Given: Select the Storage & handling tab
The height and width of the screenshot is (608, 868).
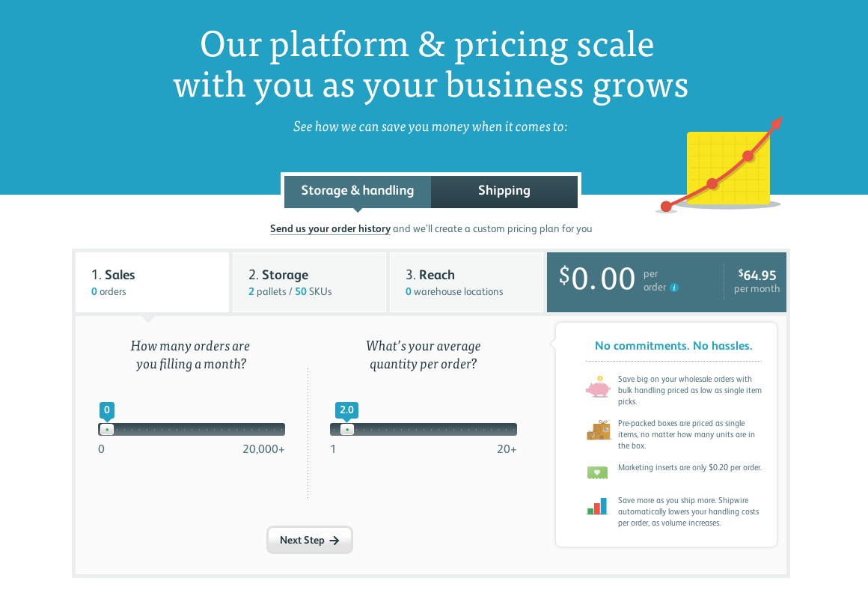Looking at the screenshot, I should click(358, 191).
